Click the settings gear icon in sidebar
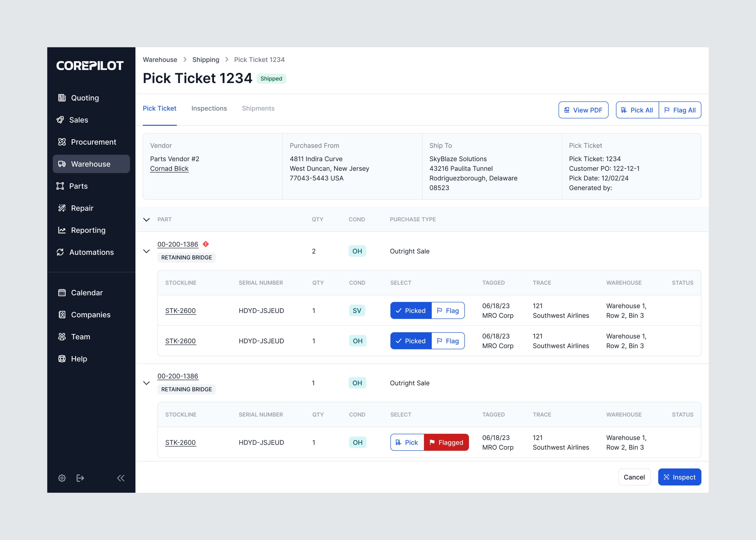 62,478
